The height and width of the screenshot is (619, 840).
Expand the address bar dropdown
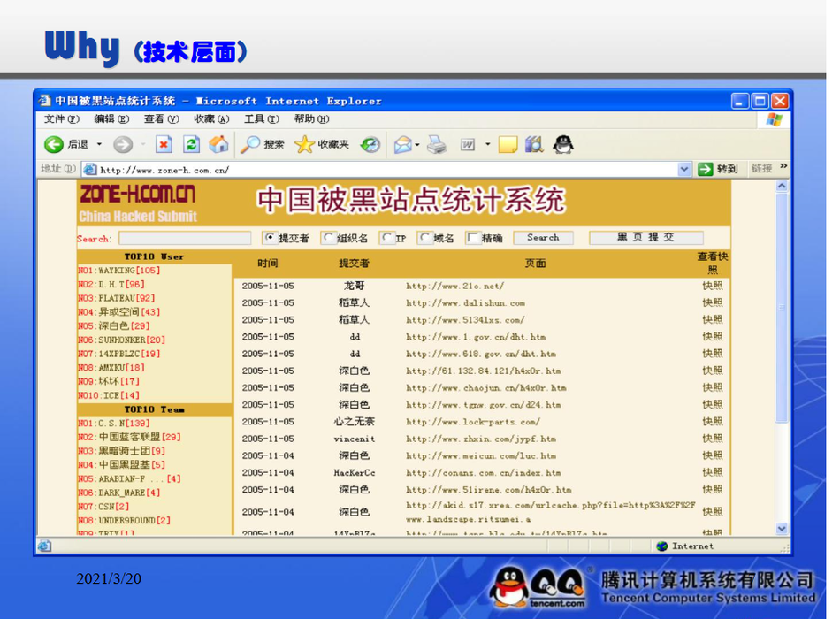(684, 169)
